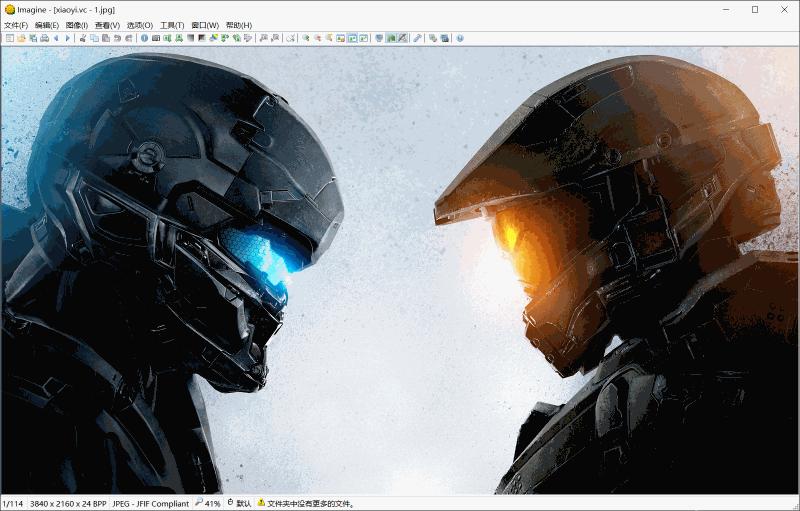Open the 编辑(E) menu
This screenshot has height=511, width=800.
[47, 25]
